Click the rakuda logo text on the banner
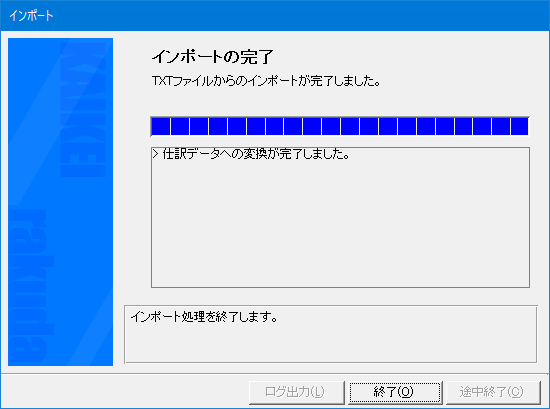Viewport: 550px width, 409px height. pyautogui.click(x=32, y=286)
